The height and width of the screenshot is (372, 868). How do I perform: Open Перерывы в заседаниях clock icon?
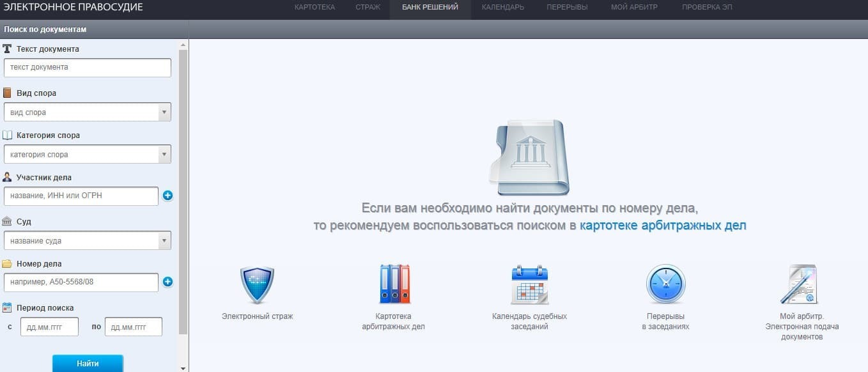tap(665, 284)
